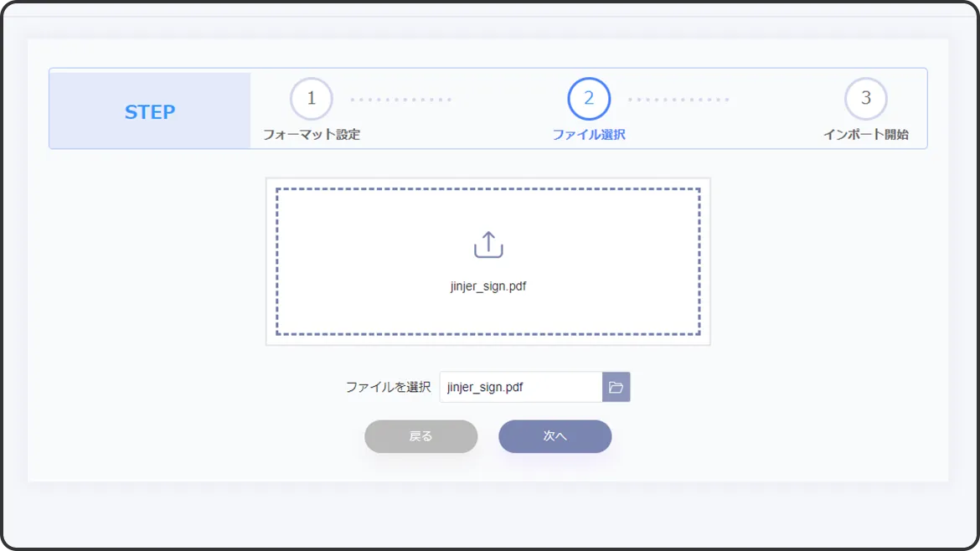Click the フォーマット設定 step label
Viewport: 980px width, 551px height.
tap(312, 135)
